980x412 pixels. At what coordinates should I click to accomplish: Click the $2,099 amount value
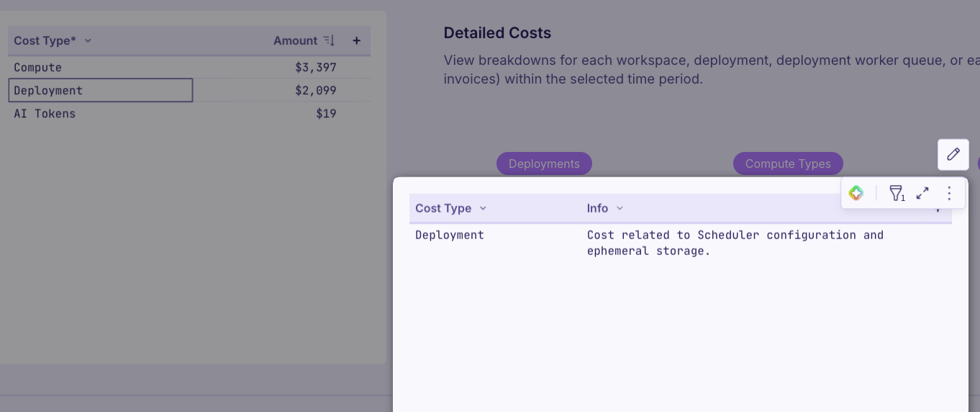(x=316, y=91)
